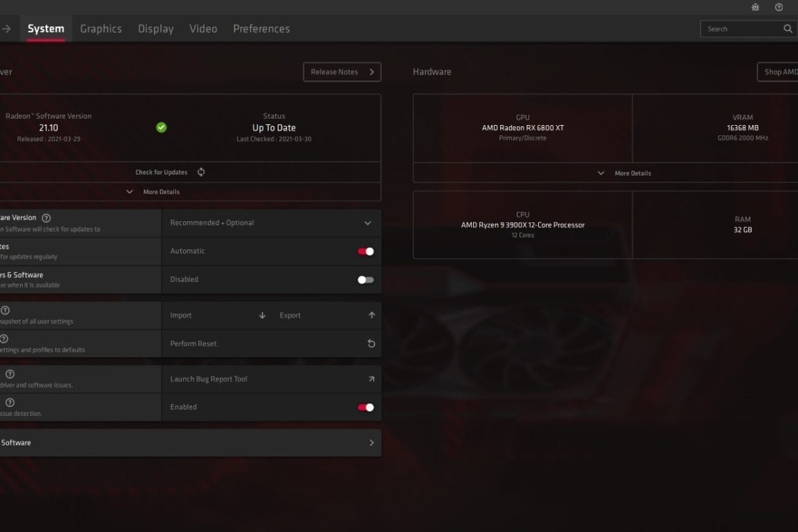Go to the Display tab
The width and height of the screenshot is (798, 532).
pos(155,29)
